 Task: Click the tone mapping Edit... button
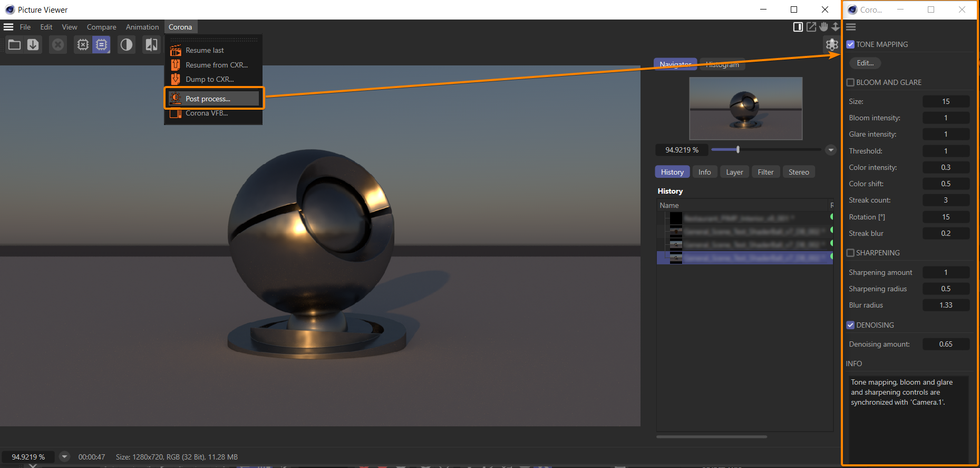pyautogui.click(x=865, y=63)
